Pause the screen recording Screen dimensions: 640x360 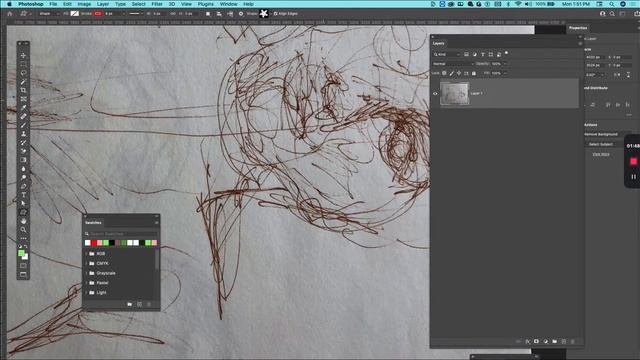point(633,177)
